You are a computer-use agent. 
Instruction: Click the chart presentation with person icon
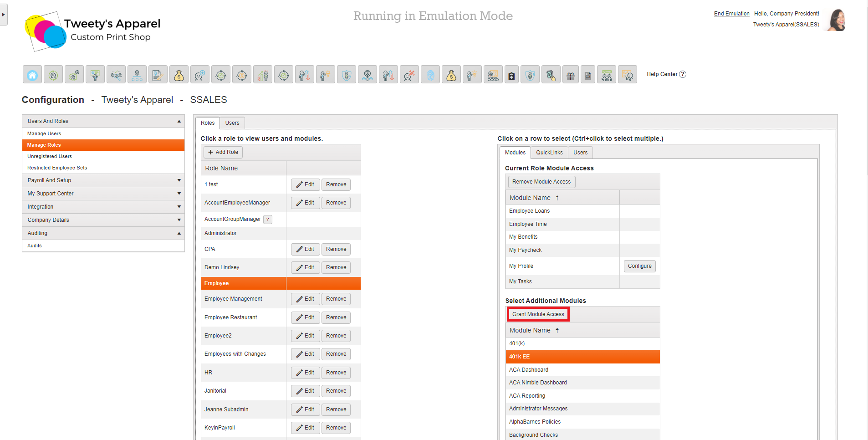[628, 75]
